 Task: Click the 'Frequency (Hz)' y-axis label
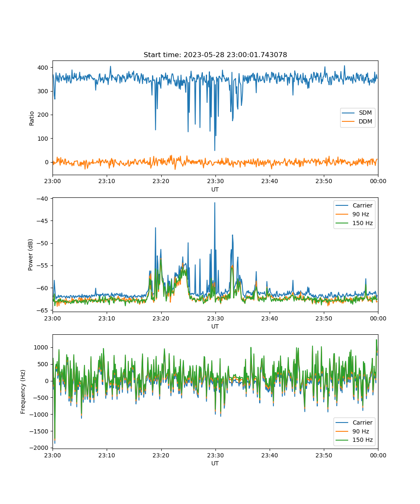coord(24,391)
